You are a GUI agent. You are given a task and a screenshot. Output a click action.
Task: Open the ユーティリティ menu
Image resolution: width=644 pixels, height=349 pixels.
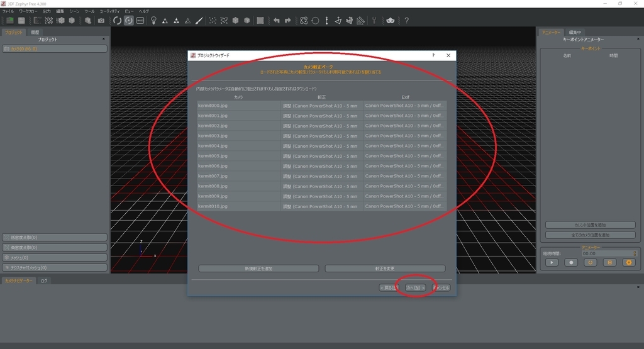coord(109,11)
